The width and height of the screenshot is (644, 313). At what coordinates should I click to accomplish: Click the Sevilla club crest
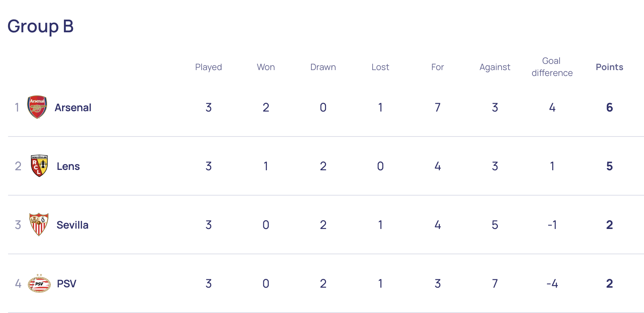39,225
